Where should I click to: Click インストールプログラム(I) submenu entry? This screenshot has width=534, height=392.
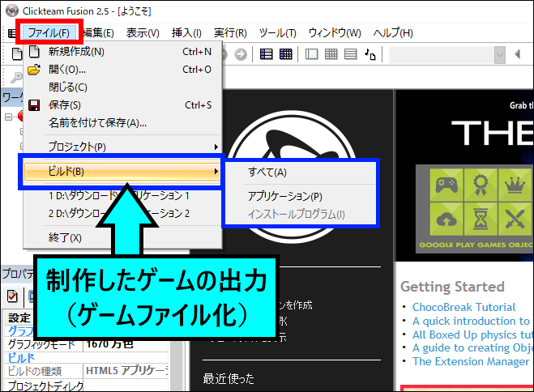(x=301, y=215)
